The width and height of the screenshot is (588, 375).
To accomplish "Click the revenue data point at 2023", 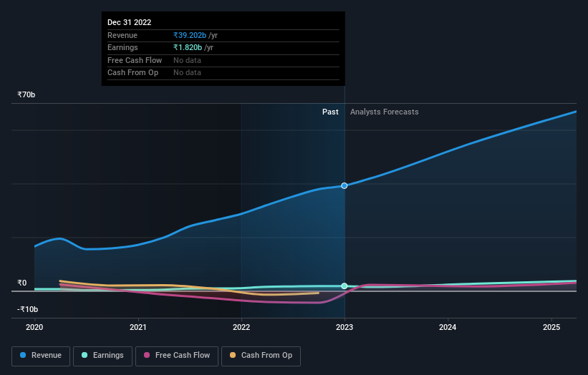I will point(344,186).
